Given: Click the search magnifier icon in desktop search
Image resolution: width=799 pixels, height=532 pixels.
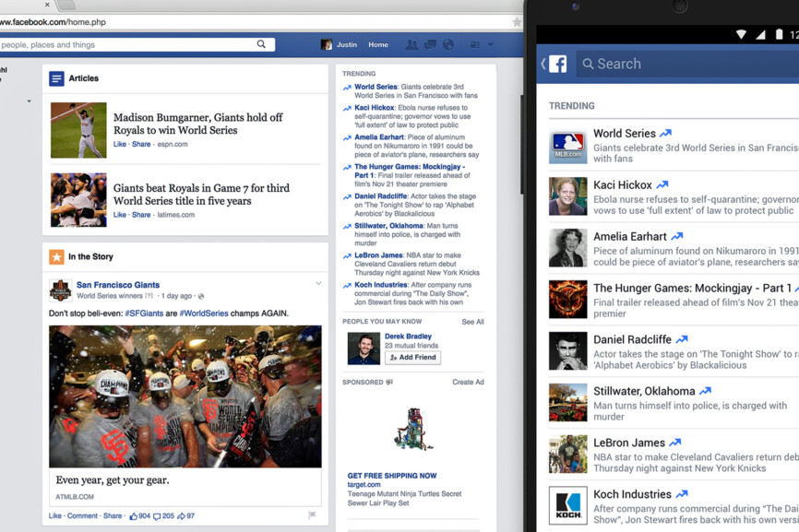Looking at the screenshot, I should coord(262,44).
